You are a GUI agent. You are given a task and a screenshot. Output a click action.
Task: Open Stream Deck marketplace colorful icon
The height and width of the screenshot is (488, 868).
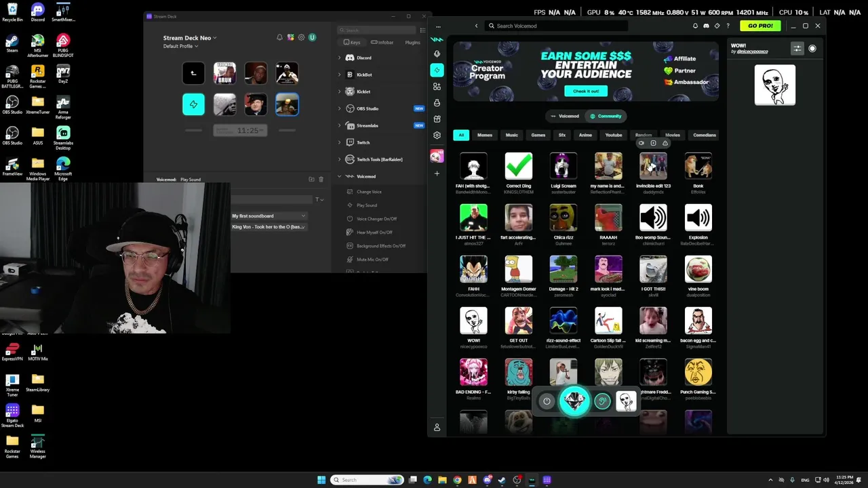pos(290,37)
